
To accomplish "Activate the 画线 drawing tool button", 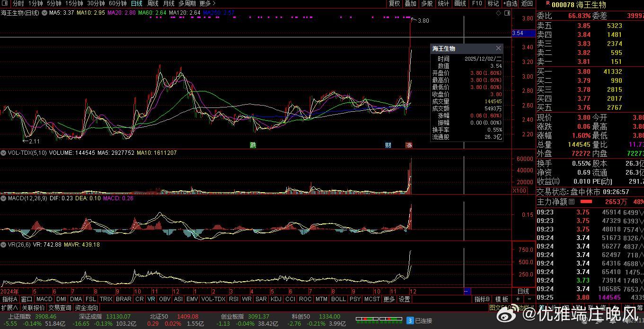I will pos(460,3).
